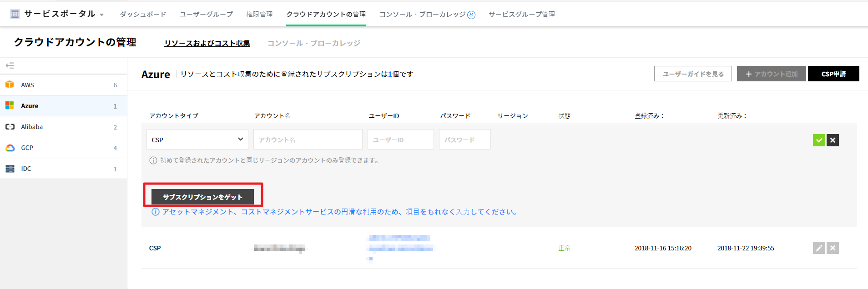Viewport: 868px width, 289px height.
Task: Click the green checkmark confirm icon
Action: click(819, 140)
